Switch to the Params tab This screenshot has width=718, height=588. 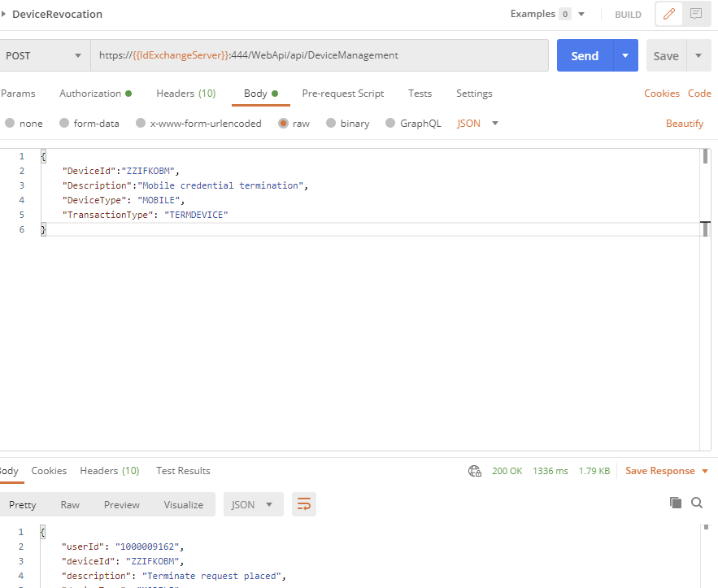(x=18, y=94)
